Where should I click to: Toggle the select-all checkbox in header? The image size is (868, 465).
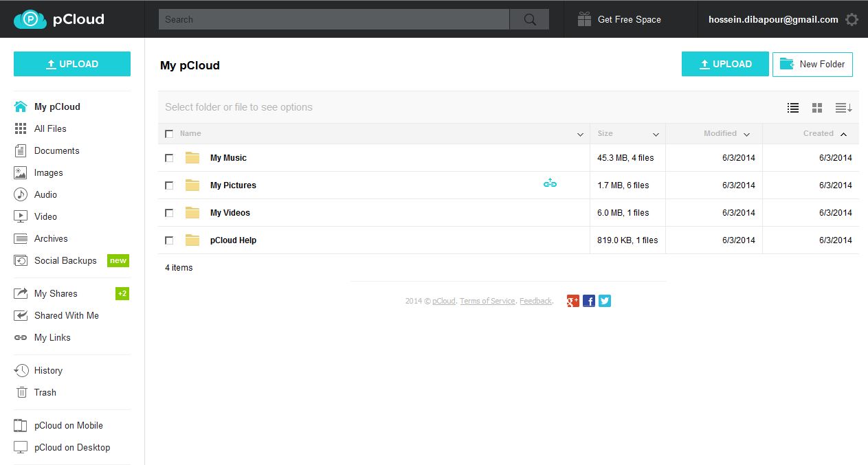pos(169,134)
